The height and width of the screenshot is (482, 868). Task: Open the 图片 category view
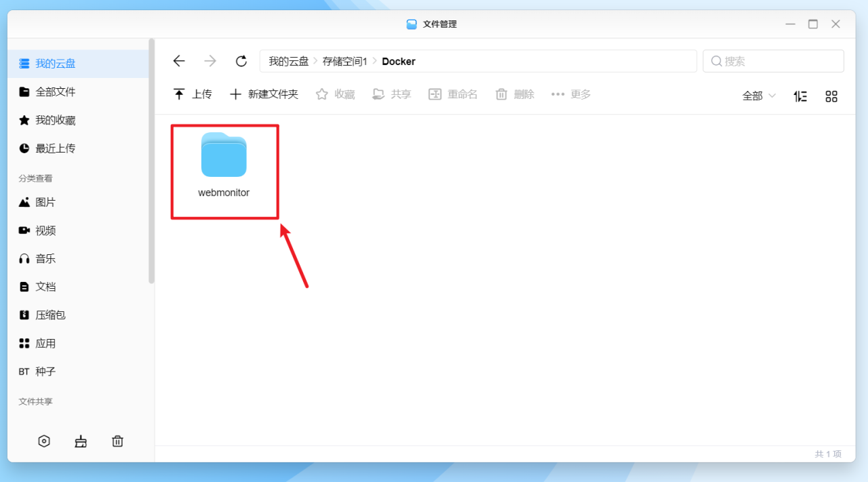coord(45,202)
